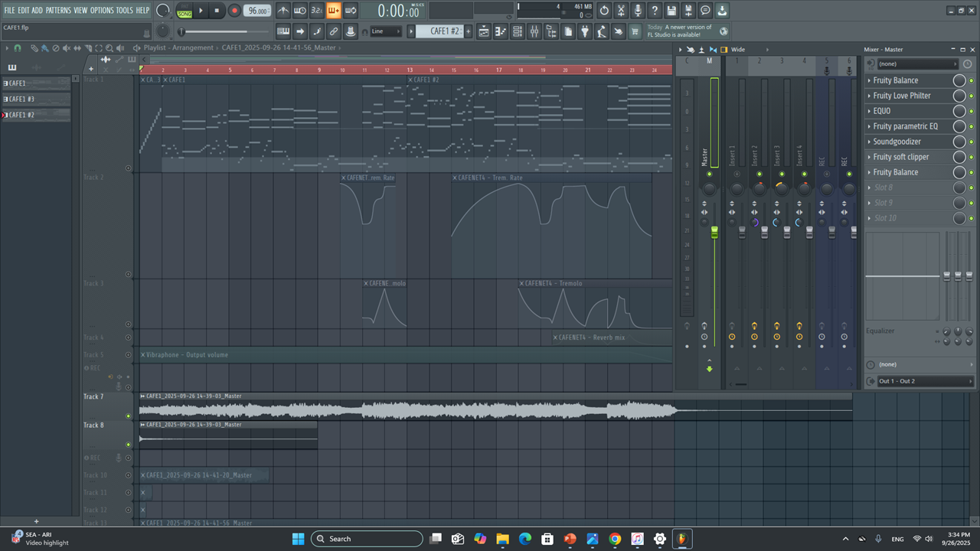
Task: Open the OPTIONS menu
Action: click(102, 11)
